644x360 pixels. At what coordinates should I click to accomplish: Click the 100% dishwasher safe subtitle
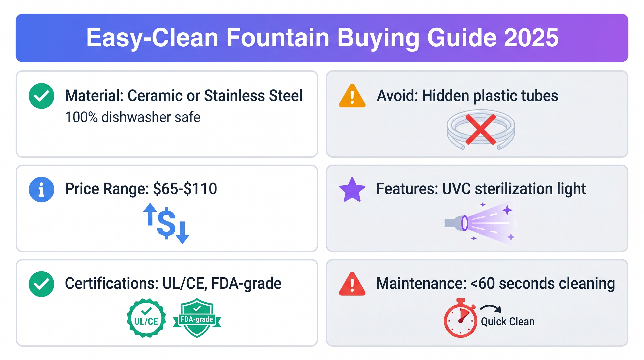[132, 117]
